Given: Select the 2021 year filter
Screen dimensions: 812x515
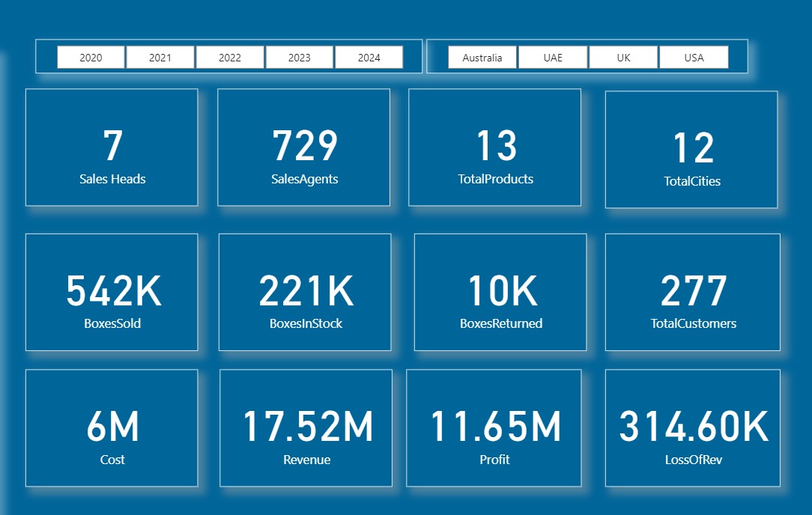Looking at the screenshot, I should tap(160, 56).
